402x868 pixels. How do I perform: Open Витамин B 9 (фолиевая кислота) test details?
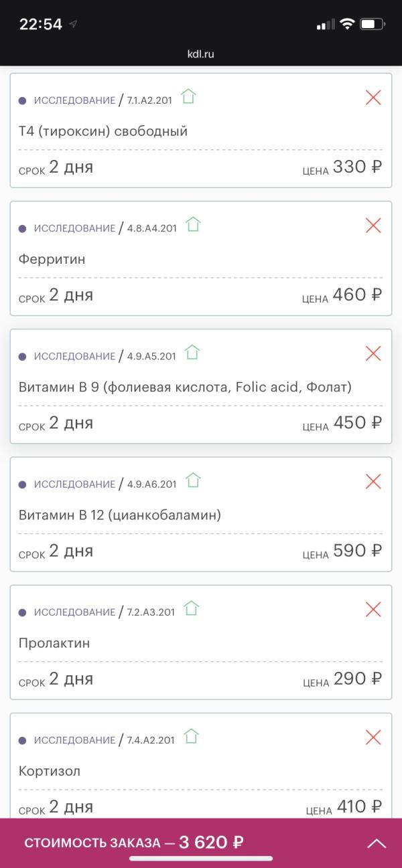[x=185, y=387]
